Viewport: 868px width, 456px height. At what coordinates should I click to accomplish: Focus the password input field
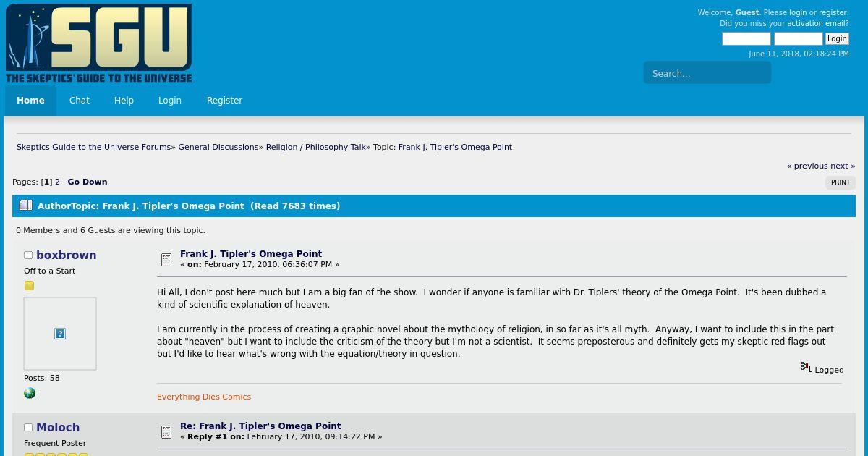(798, 39)
